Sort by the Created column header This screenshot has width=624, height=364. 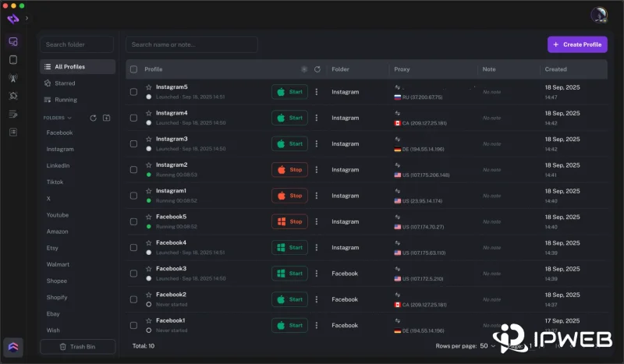pyautogui.click(x=555, y=69)
